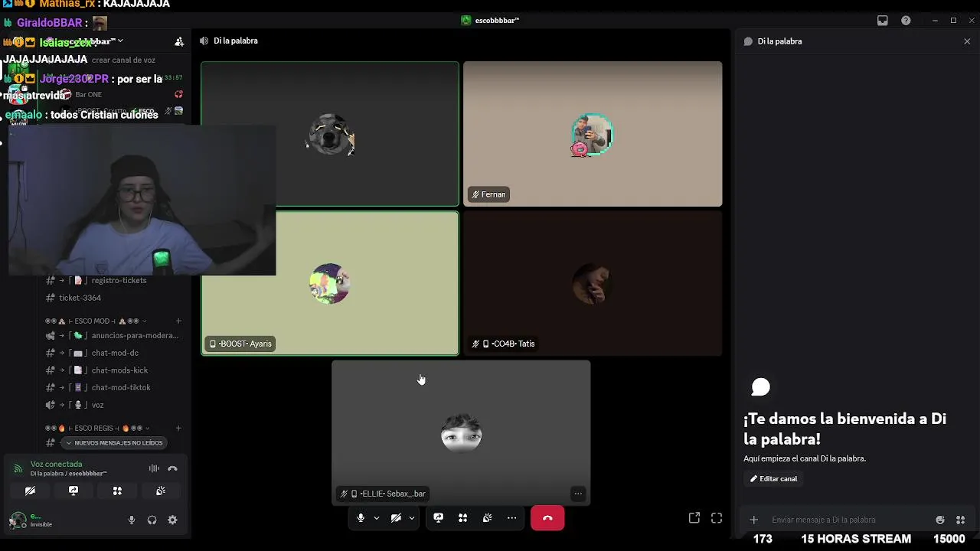Open the chat-mods-kick channel
This screenshot has width=980, height=551.
coord(115,370)
